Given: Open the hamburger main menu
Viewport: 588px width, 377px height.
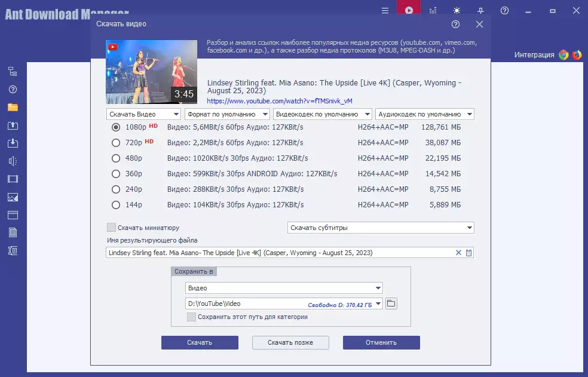Looking at the screenshot, I should coord(385,10).
